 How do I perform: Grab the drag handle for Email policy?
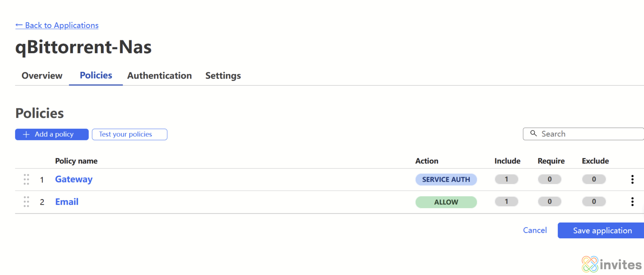[x=26, y=202]
